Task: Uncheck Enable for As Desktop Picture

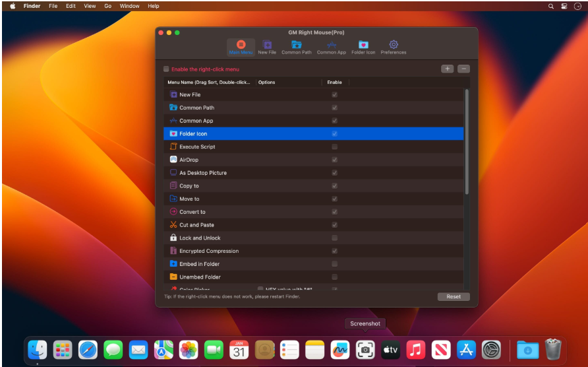Action: [334, 173]
